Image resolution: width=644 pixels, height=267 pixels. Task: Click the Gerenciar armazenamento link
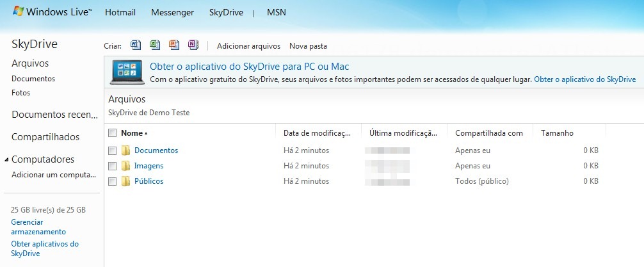pyautogui.click(x=38, y=227)
